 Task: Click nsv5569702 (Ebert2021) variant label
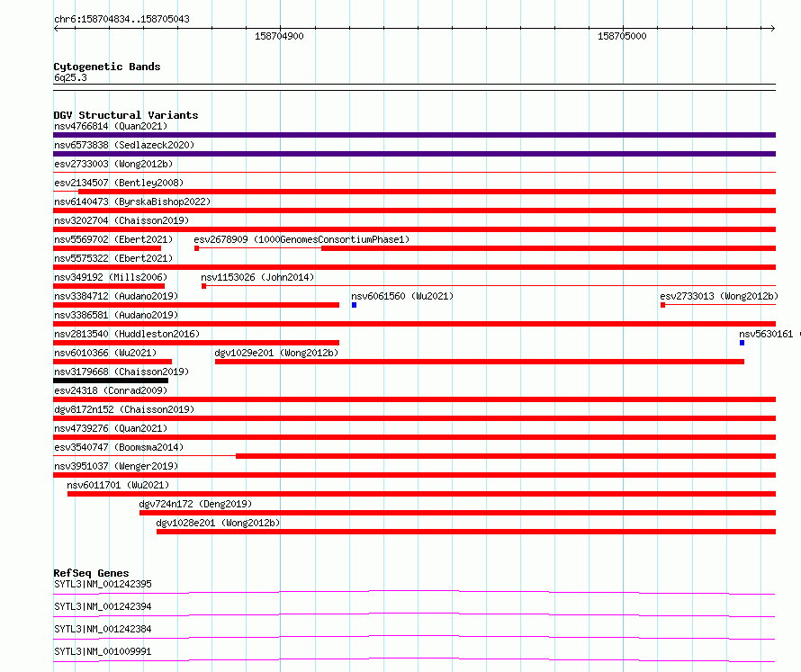[113, 239]
